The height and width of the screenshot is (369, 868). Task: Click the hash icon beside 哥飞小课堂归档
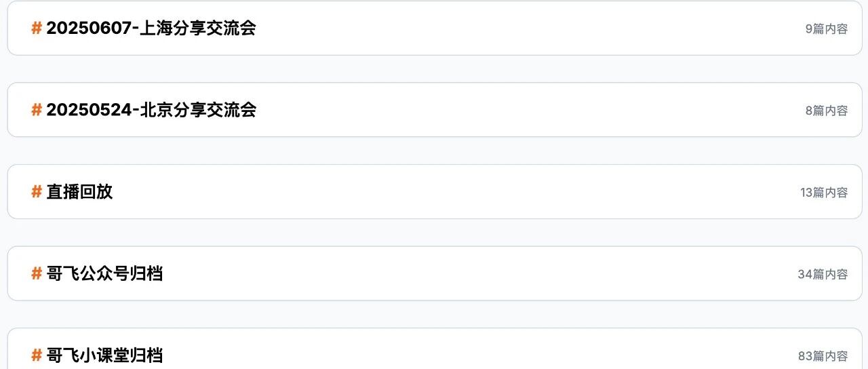coord(37,355)
